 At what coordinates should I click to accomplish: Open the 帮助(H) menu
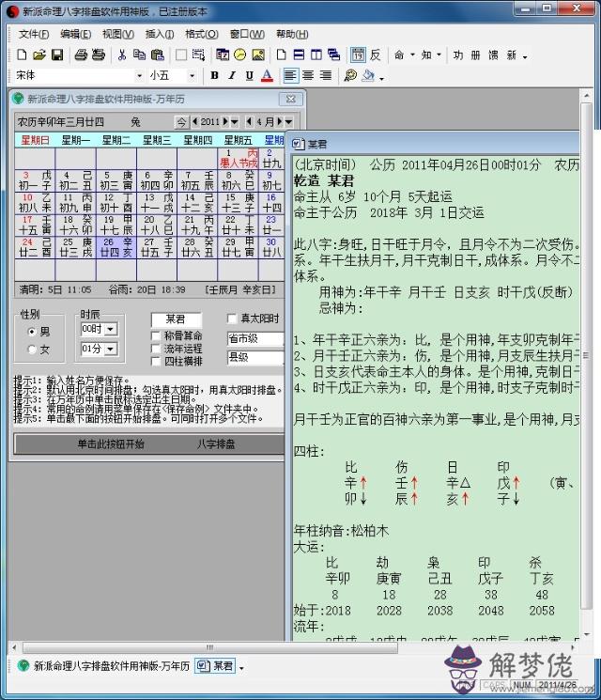(x=292, y=34)
